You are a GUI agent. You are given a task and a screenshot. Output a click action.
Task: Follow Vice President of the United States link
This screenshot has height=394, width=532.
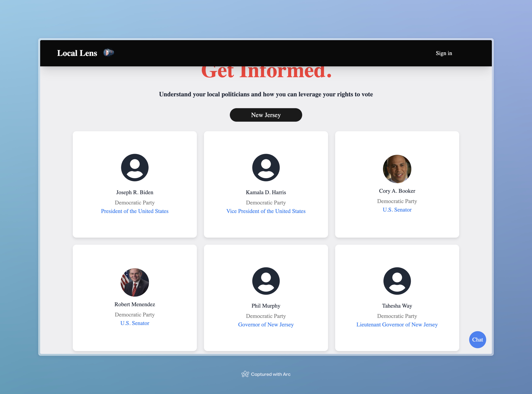click(266, 211)
